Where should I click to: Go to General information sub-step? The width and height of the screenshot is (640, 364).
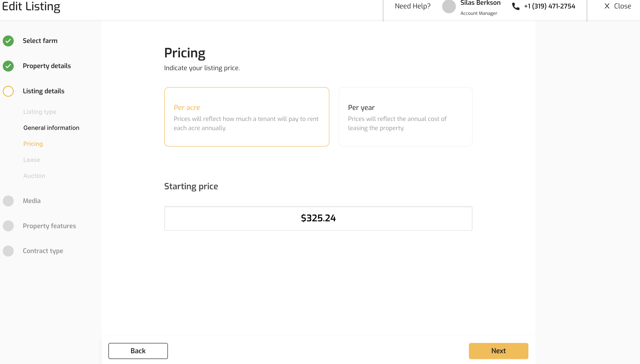[51, 128]
